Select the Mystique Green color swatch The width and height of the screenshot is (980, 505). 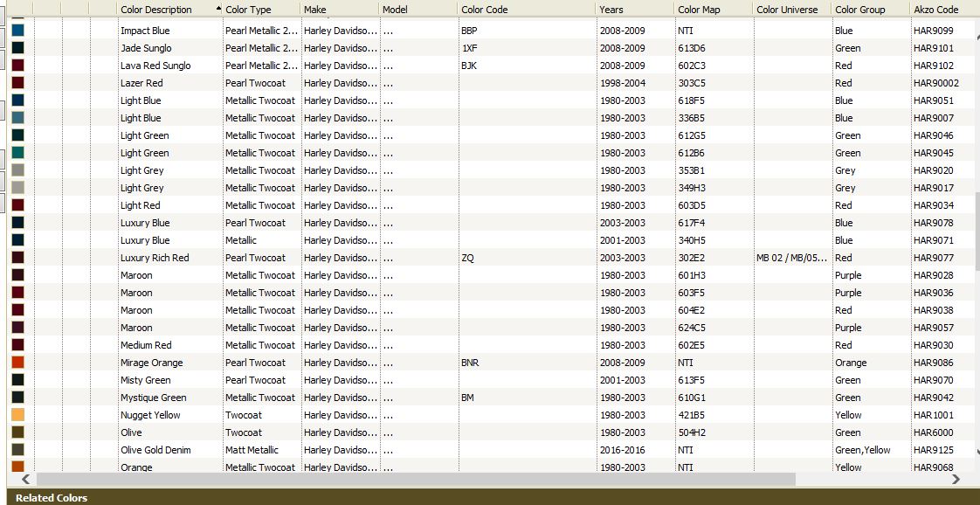click(x=17, y=398)
